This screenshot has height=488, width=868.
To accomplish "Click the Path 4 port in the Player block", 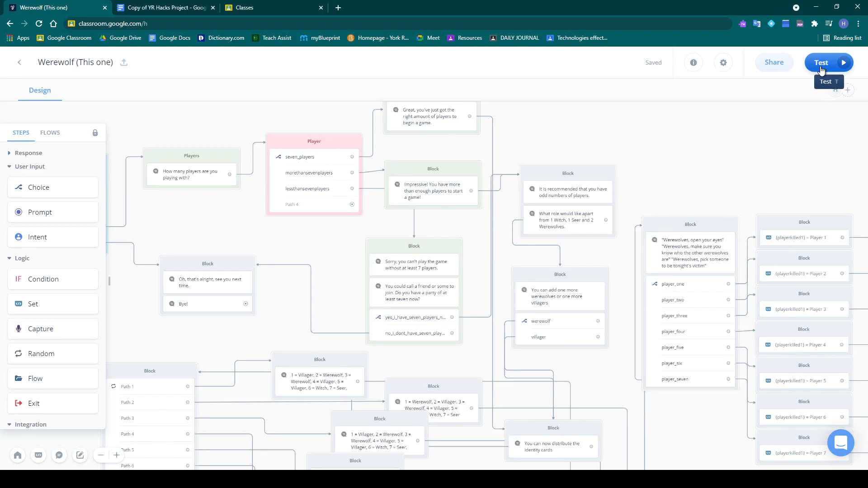I will click(352, 205).
